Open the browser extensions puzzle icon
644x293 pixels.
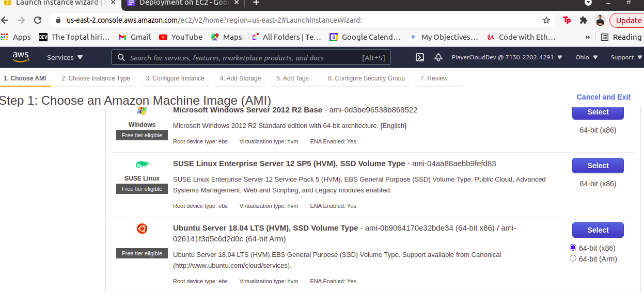click(x=584, y=20)
